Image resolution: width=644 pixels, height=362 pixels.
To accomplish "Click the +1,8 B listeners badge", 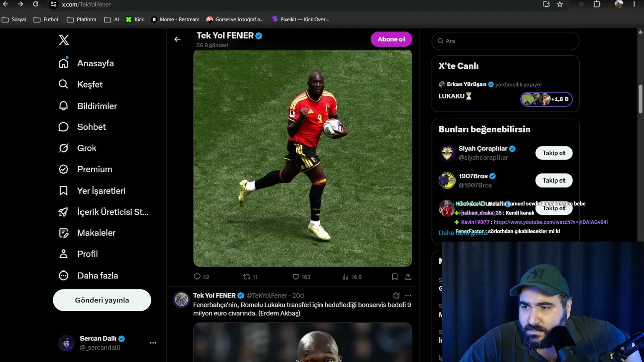I will pyautogui.click(x=546, y=99).
